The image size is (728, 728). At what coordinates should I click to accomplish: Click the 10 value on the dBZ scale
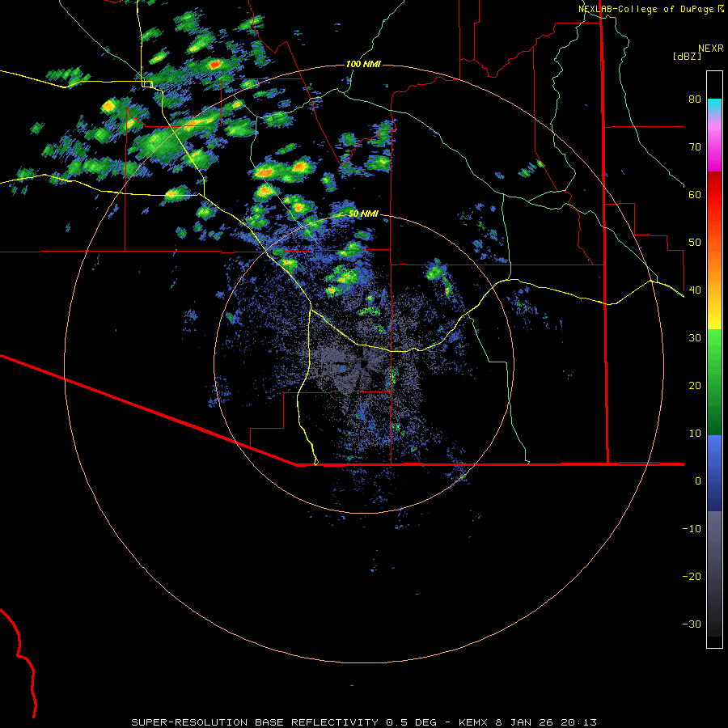coord(695,434)
